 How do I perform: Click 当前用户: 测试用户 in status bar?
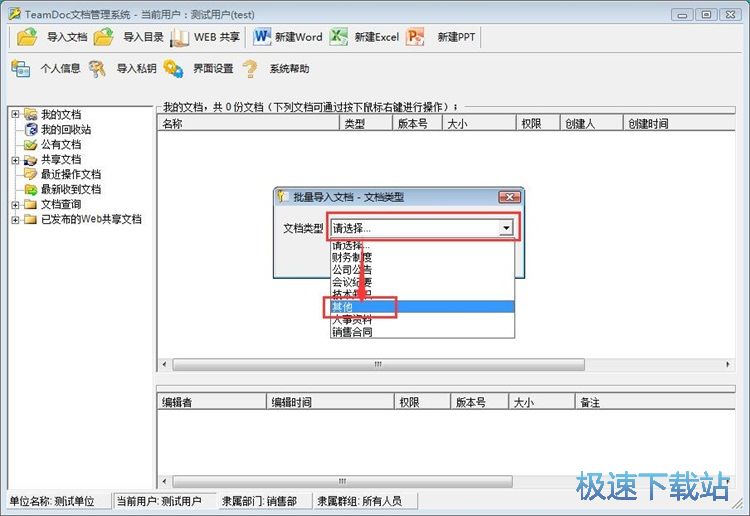pos(159,501)
